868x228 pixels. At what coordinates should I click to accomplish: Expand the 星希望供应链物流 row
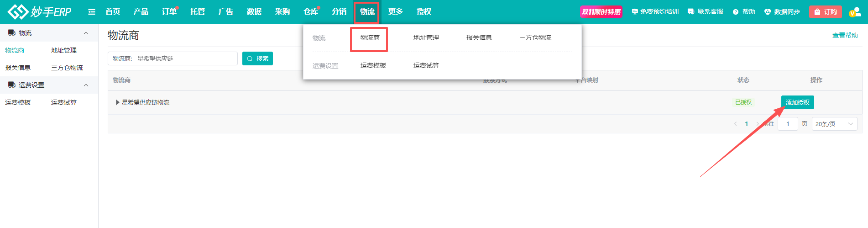118,102
